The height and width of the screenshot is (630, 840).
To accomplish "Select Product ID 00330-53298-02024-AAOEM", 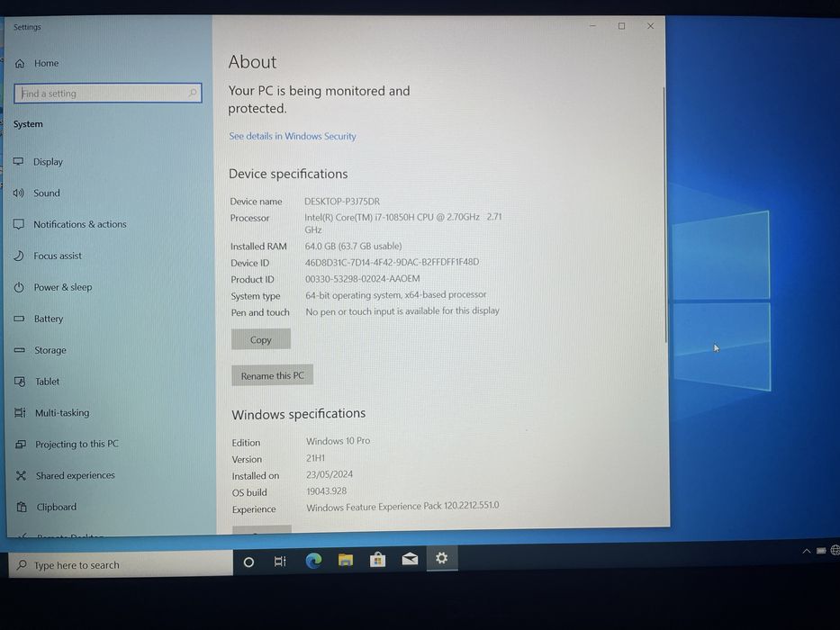I will point(362,279).
